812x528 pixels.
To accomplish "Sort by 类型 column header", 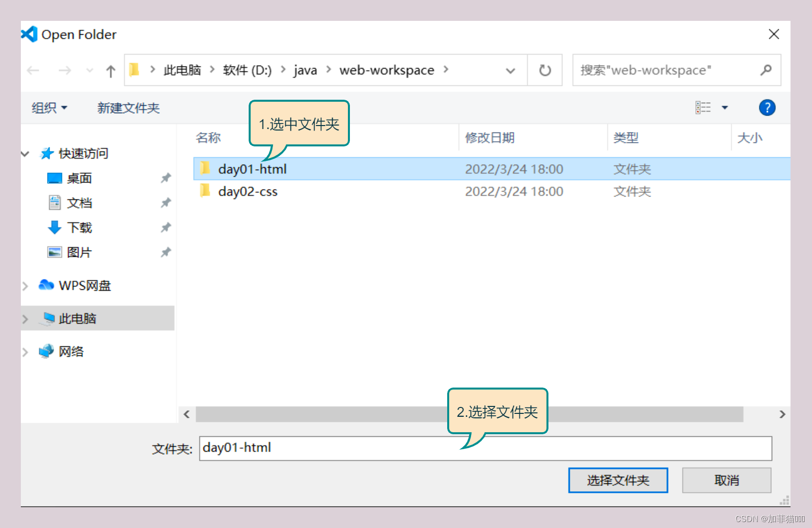I will pos(626,137).
